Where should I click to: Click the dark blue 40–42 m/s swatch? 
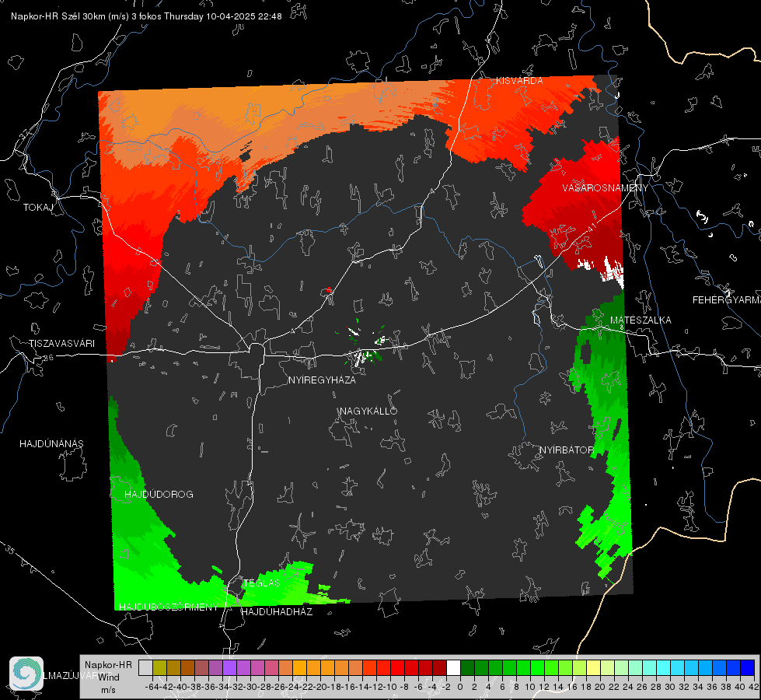click(x=747, y=667)
